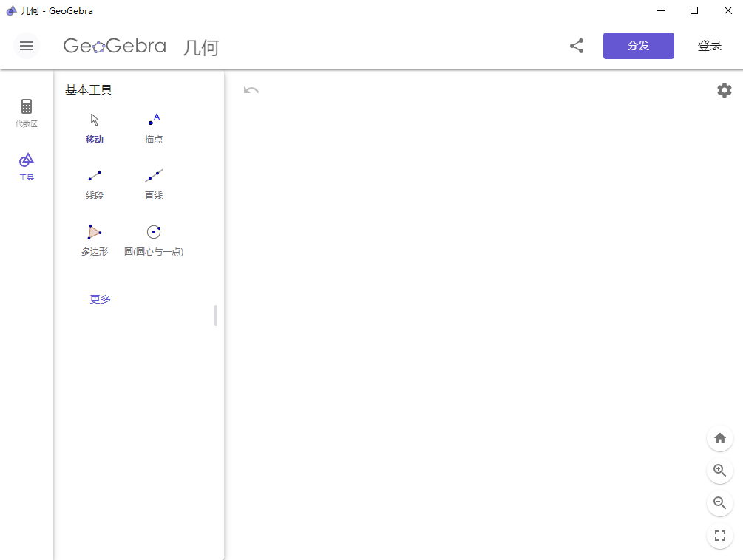Open the settings gear

(725, 90)
